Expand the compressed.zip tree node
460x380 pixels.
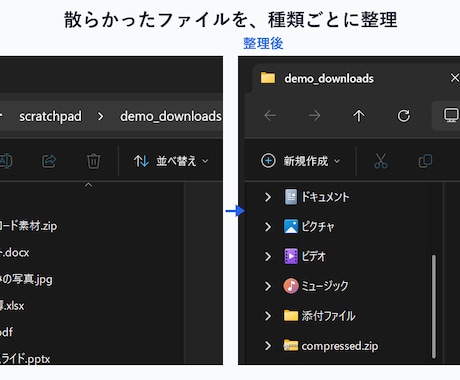click(x=268, y=346)
